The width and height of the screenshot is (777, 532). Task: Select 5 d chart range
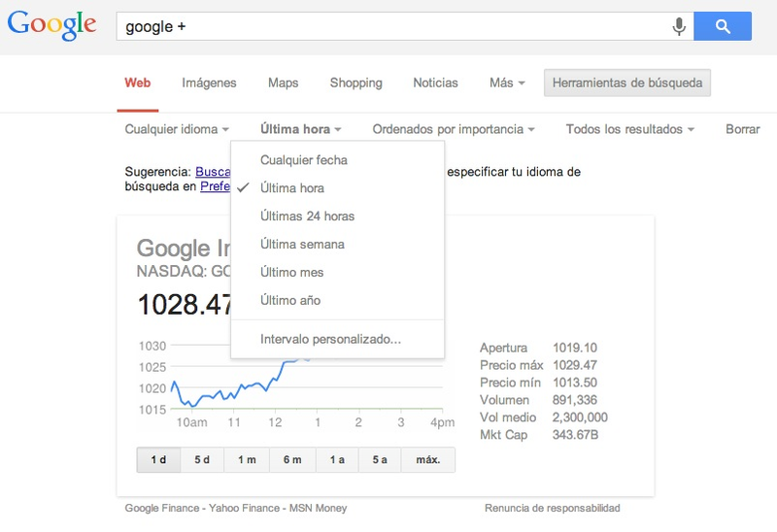pos(202,460)
